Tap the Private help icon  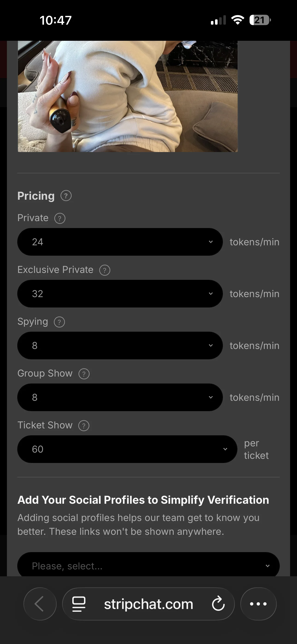coord(60,218)
